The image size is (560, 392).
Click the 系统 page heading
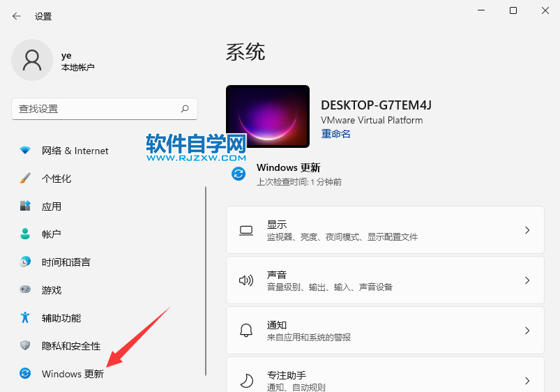click(245, 52)
